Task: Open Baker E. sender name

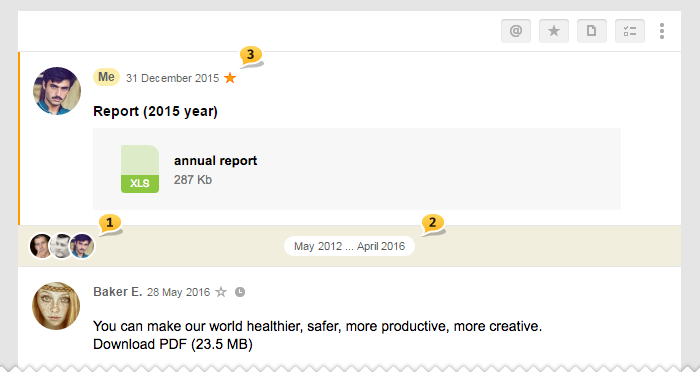Action: point(117,292)
